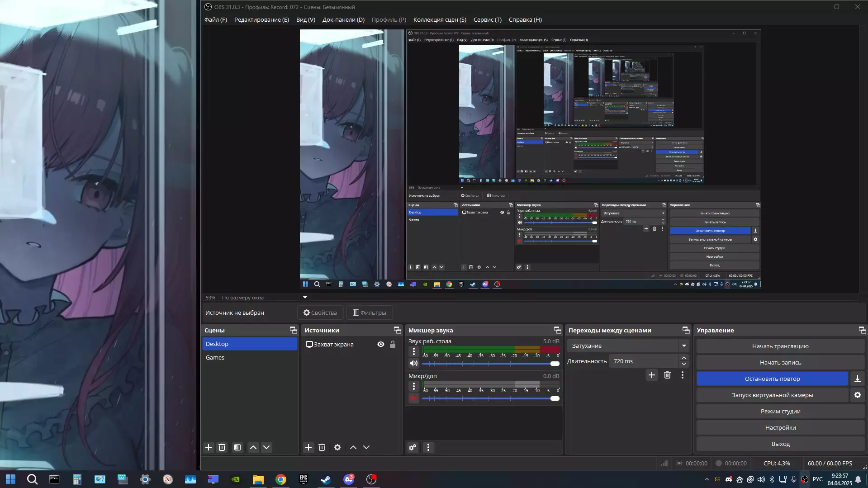868x488 pixels.
Task: Click Начать запись button
Action: pos(780,362)
